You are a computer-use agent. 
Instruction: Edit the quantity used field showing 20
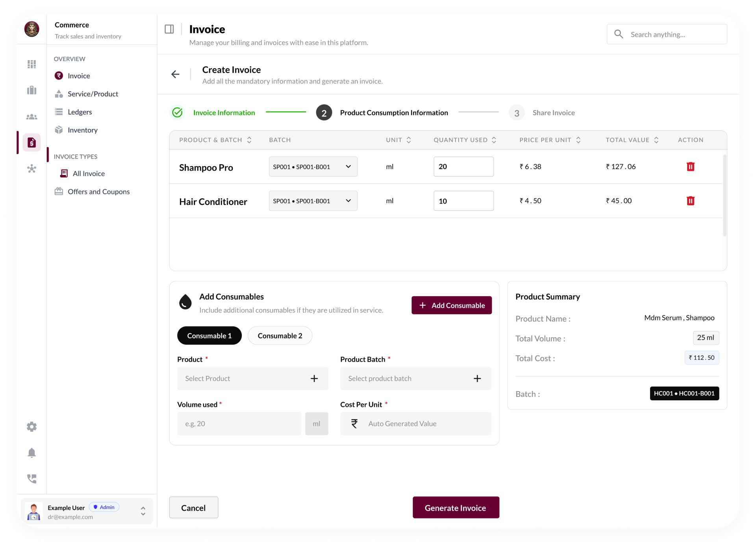pos(463,166)
